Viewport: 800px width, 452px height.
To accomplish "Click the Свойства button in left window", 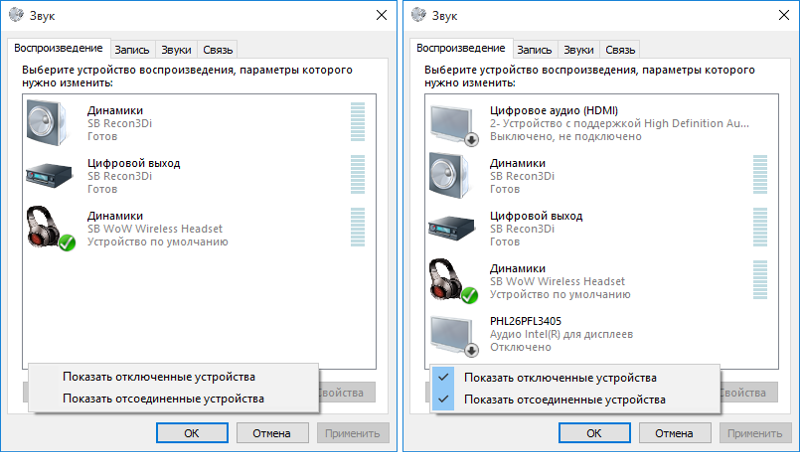I will (x=347, y=392).
